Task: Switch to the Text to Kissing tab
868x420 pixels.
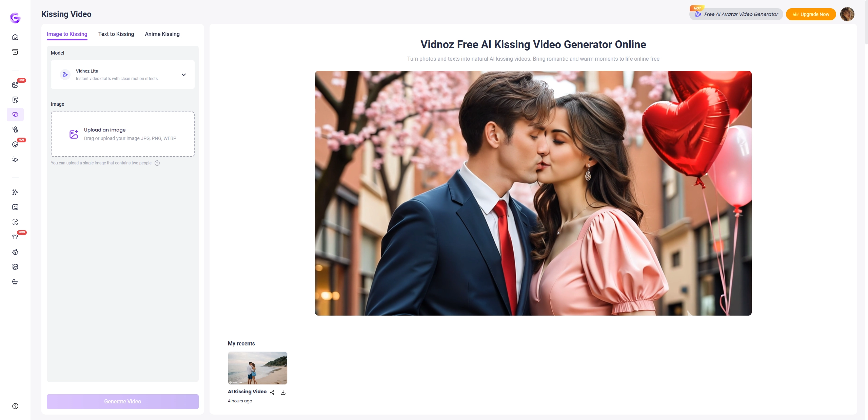Action: (116, 34)
